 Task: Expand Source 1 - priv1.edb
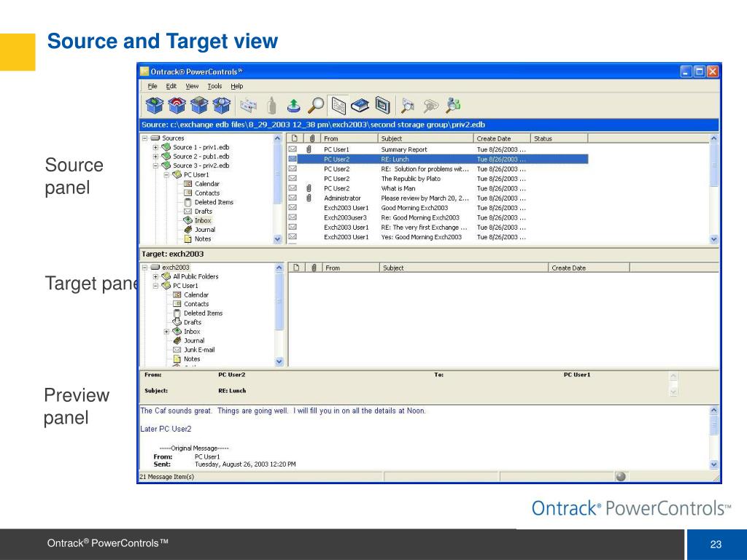click(x=155, y=147)
